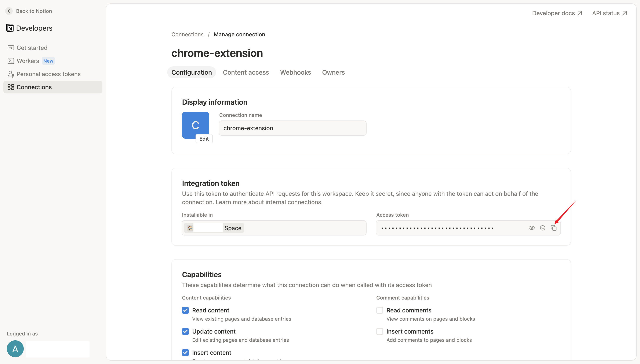640x364 pixels.
Task: Click the Manage connection breadcrumb text
Action: 239,34
